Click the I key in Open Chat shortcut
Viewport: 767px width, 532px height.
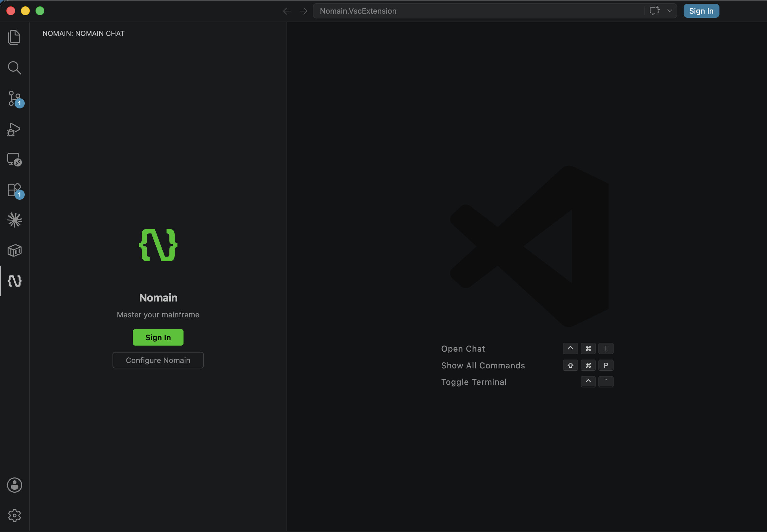pos(606,348)
